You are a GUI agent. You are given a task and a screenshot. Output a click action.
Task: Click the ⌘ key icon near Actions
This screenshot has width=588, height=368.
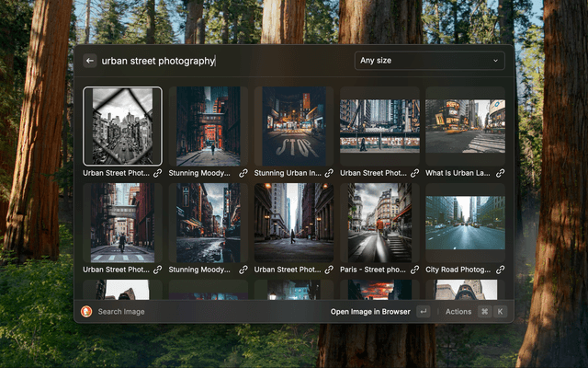pyautogui.click(x=484, y=312)
